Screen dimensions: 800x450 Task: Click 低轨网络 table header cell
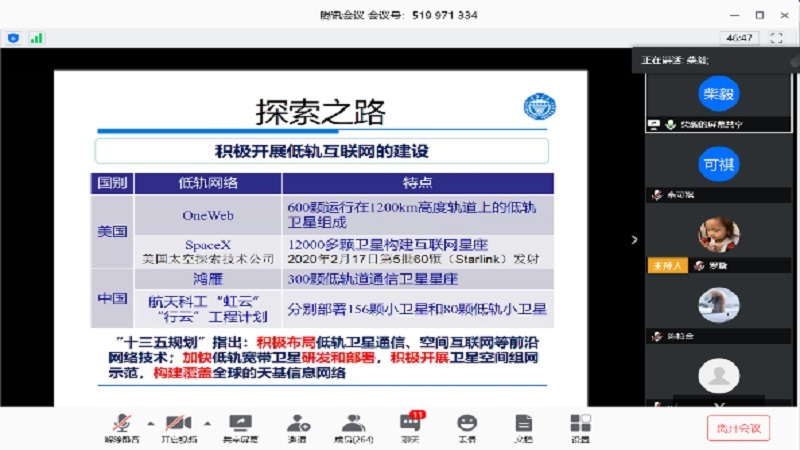(208, 183)
